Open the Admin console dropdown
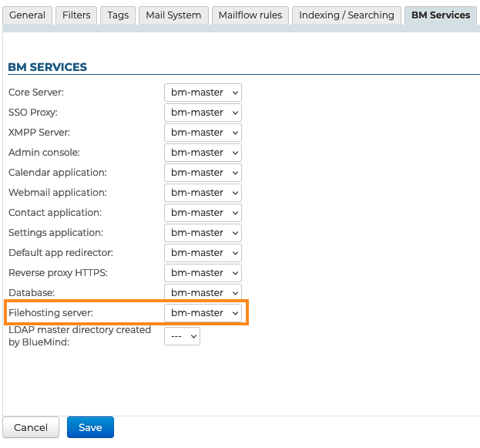480x448 pixels. pos(203,153)
